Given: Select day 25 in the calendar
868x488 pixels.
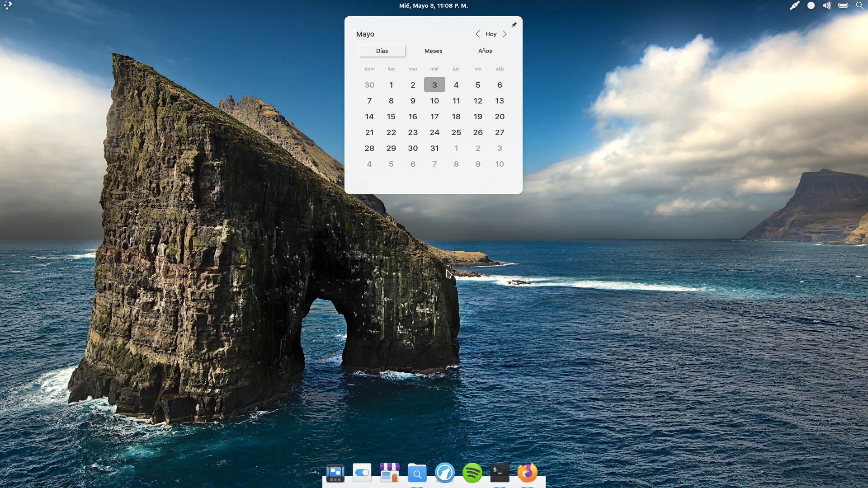Looking at the screenshot, I should [x=456, y=132].
